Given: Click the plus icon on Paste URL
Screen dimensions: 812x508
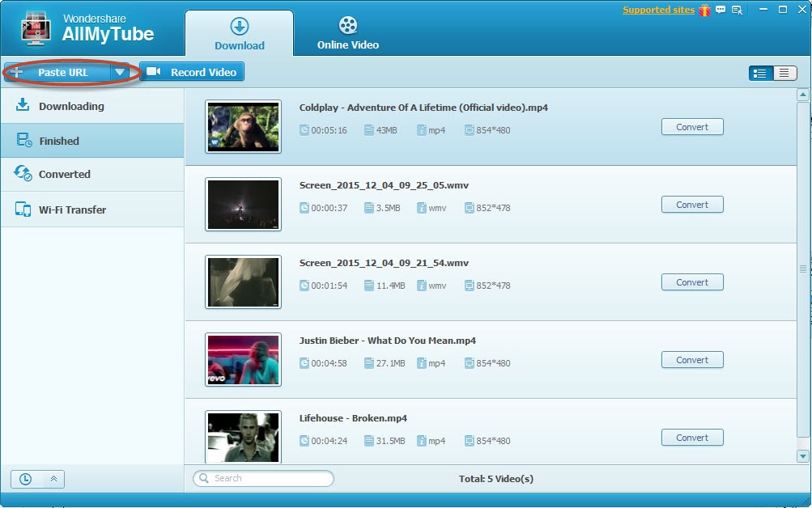Looking at the screenshot, I should pos(17,72).
